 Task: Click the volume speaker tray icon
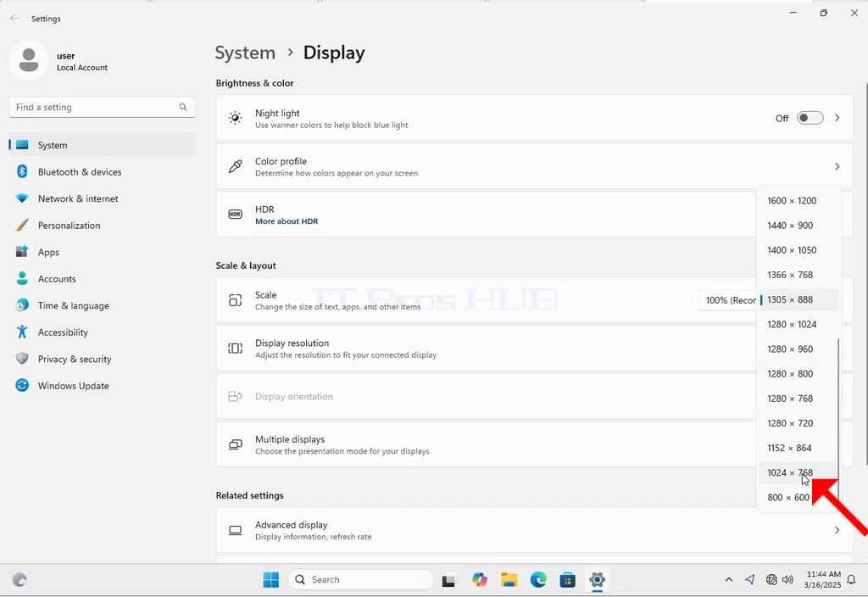coord(787,580)
